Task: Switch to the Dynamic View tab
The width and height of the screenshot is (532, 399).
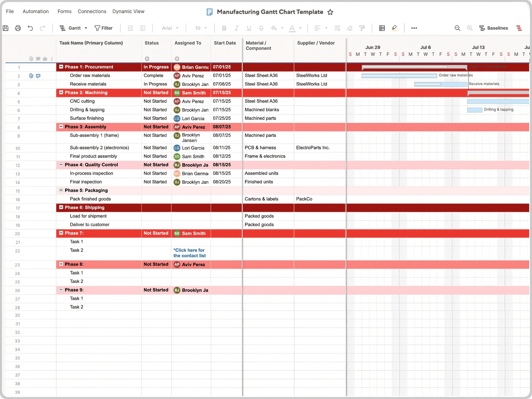Action: [x=128, y=11]
